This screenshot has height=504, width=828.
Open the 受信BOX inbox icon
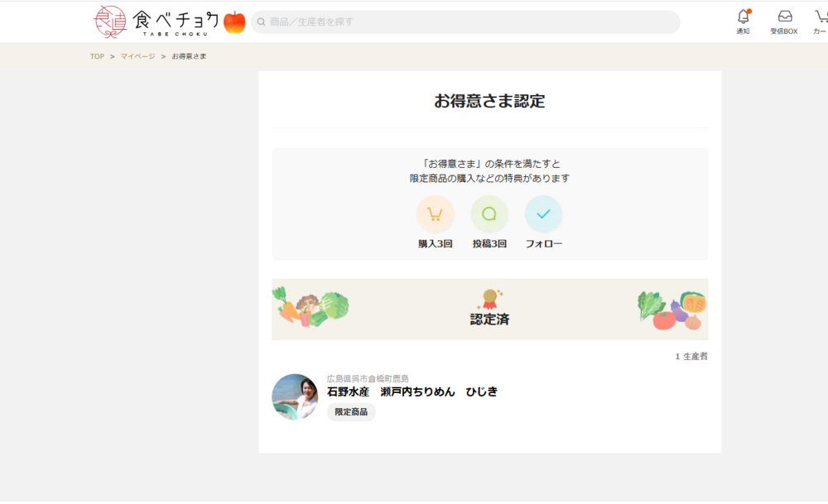783,17
